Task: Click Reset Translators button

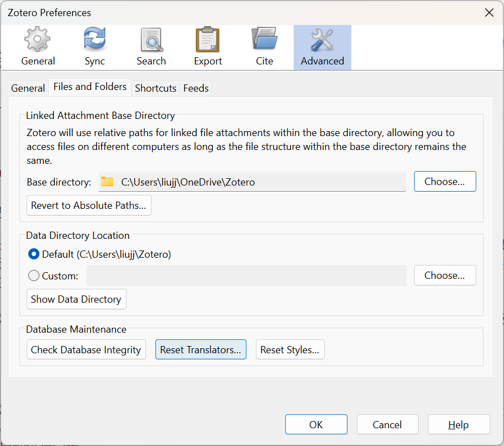Action: coord(201,349)
